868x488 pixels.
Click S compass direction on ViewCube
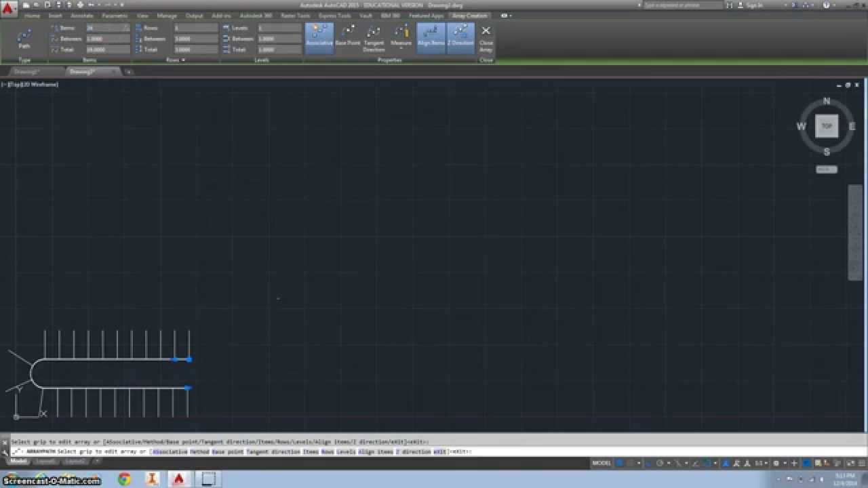[x=827, y=152]
